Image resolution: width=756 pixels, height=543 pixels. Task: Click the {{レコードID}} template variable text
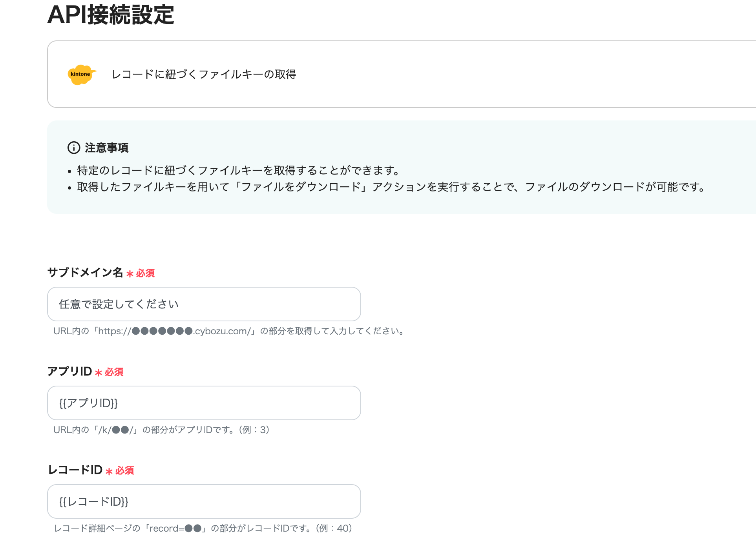tap(94, 501)
